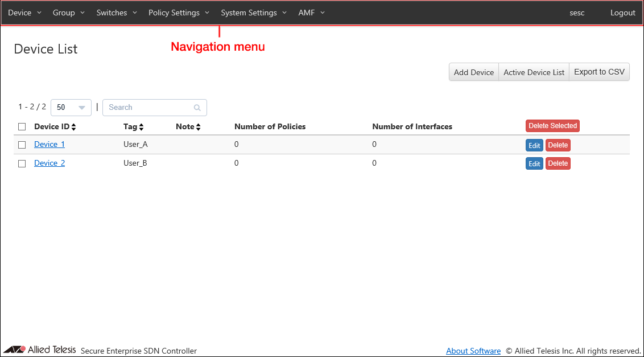Click the Add Device button

pyautogui.click(x=473, y=72)
